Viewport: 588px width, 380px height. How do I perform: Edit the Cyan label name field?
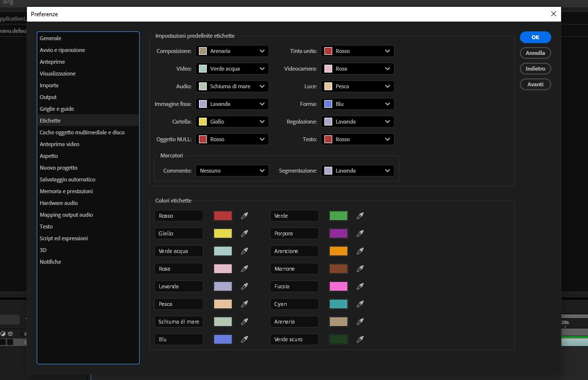click(x=294, y=304)
